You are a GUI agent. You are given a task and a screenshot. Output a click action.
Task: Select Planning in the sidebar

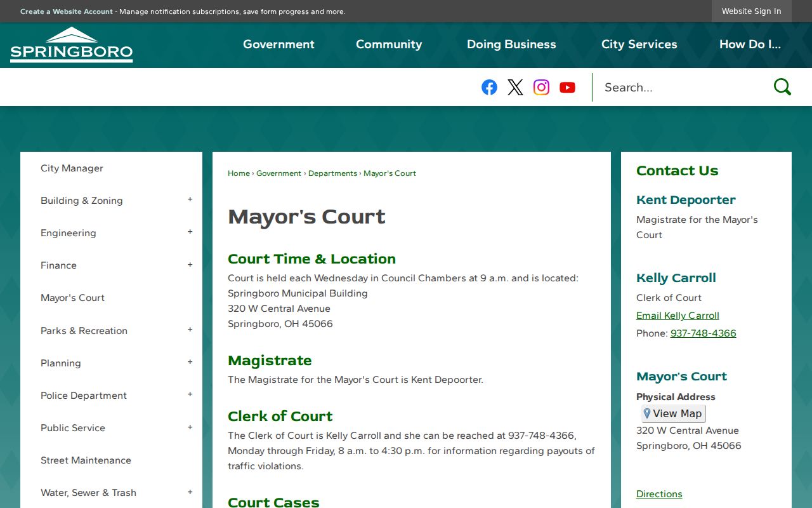61,363
